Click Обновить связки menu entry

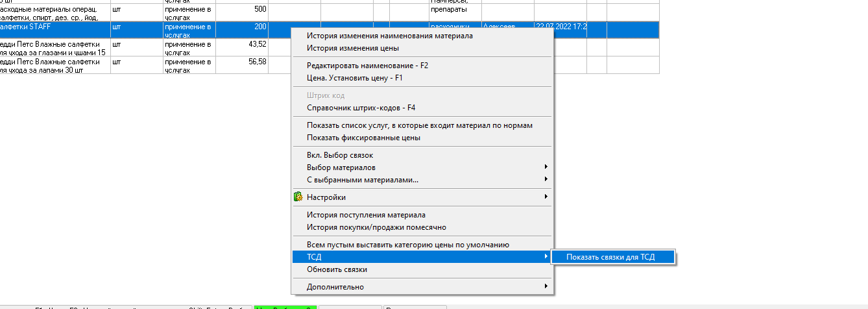tap(337, 269)
